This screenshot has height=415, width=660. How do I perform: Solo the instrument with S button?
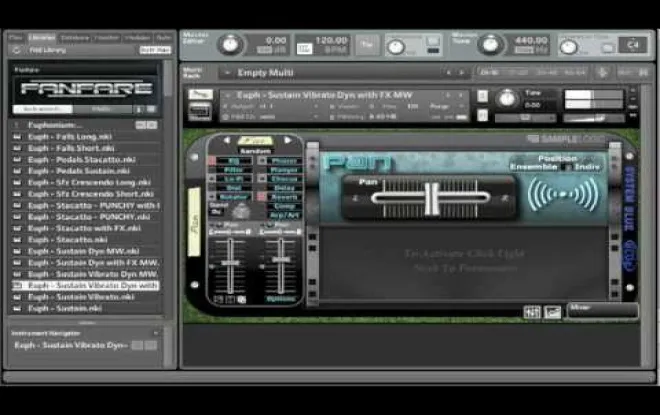[x=482, y=96]
